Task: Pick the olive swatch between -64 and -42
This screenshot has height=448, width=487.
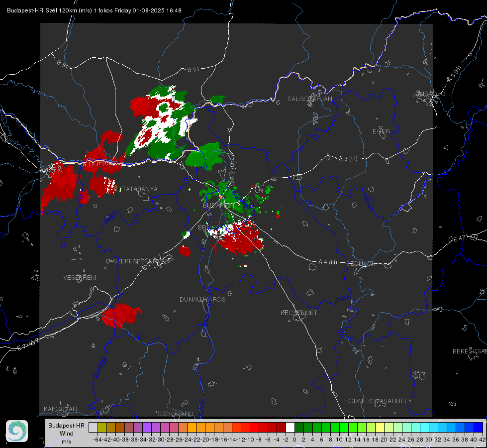Action: 102,428
